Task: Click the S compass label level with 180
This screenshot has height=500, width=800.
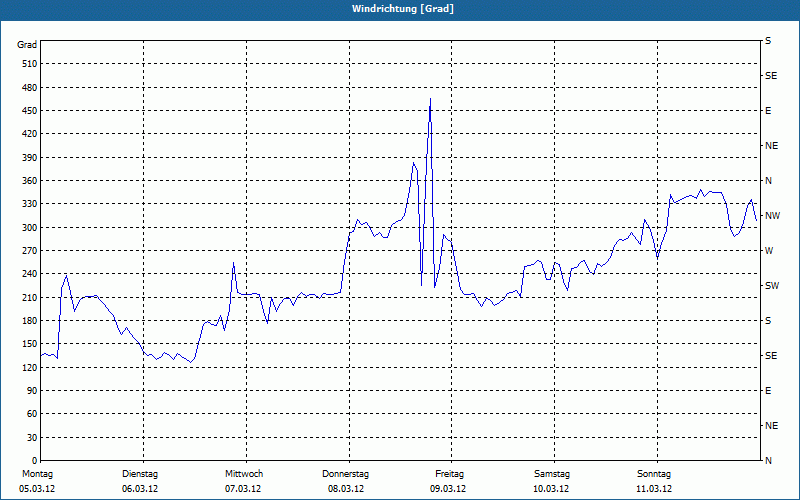Action: 768,321
